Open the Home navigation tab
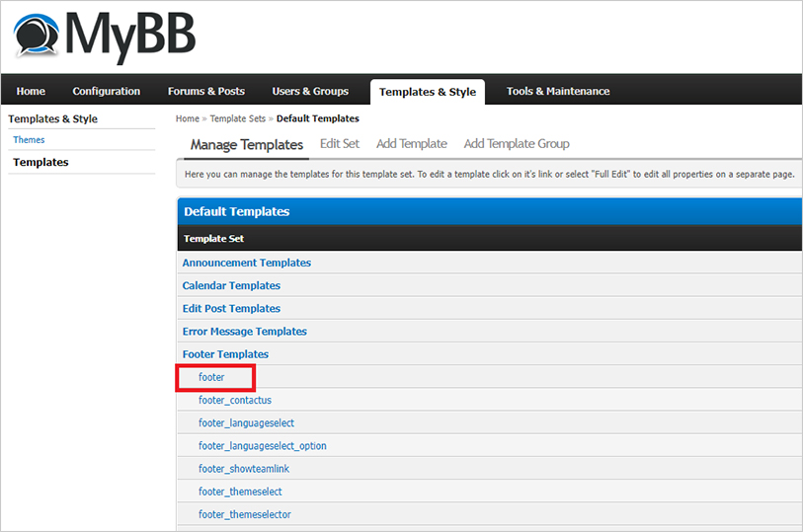 [31, 91]
